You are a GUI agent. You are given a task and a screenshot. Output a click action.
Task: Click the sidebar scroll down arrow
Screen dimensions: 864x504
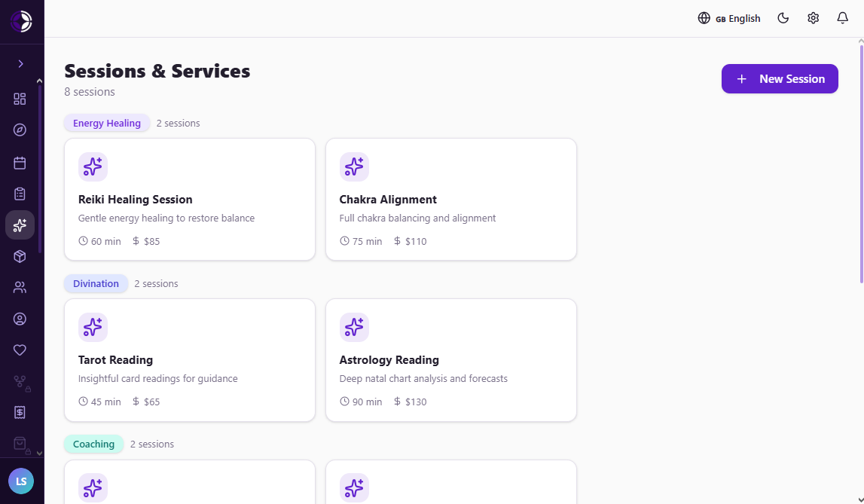tap(39, 453)
